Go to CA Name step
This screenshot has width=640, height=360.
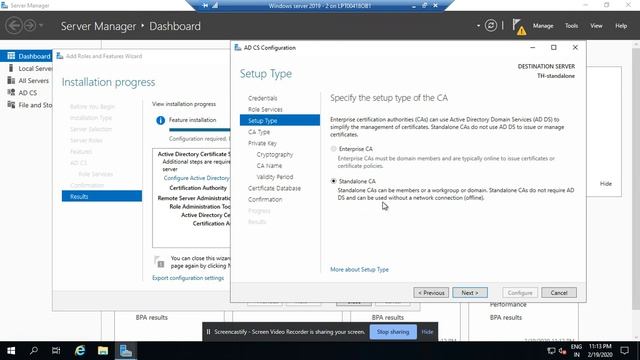pos(269,166)
